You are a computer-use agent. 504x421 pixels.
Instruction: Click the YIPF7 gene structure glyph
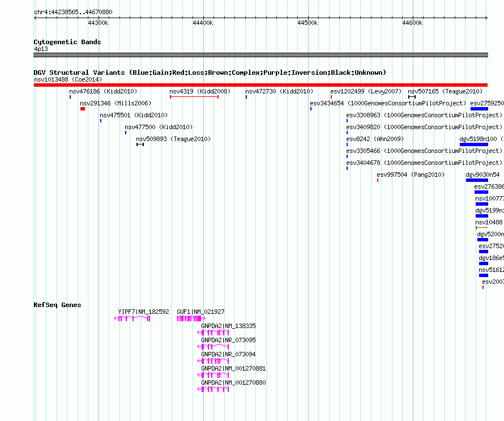(132, 318)
